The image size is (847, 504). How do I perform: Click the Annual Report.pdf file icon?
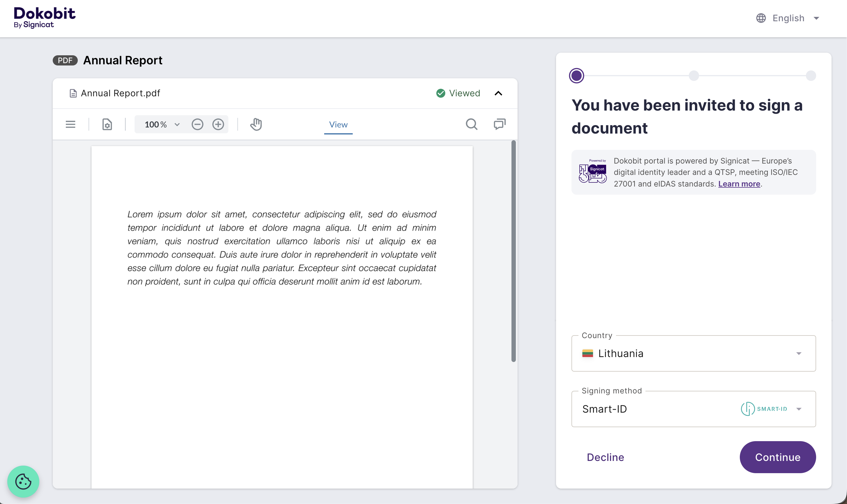pyautogui.click(x=73, y=93)
